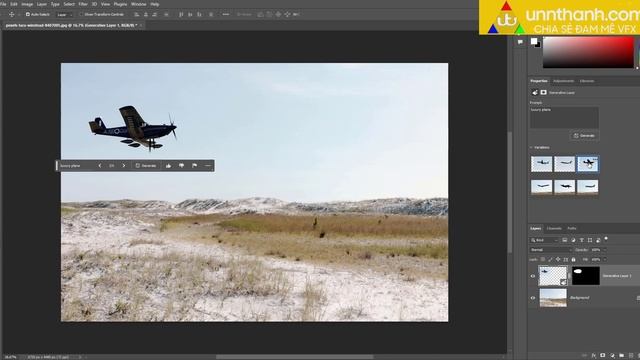640x360 pixels.
Task: Select the Background layer thumbnail
Action: 553,298
